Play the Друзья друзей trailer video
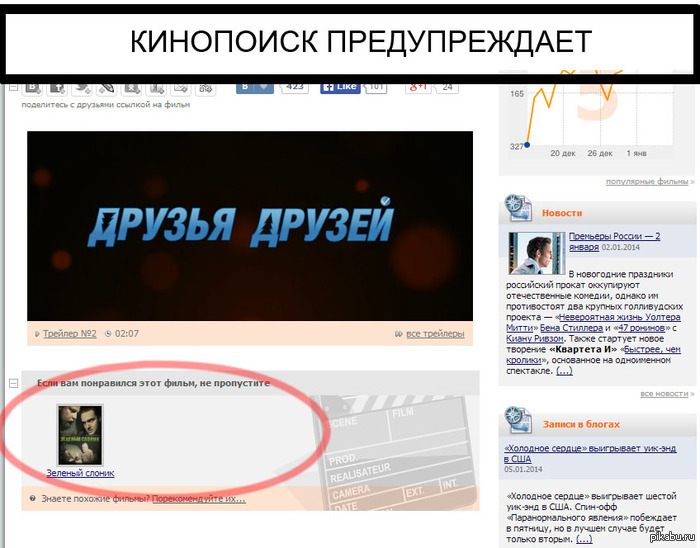 [250, 226]
